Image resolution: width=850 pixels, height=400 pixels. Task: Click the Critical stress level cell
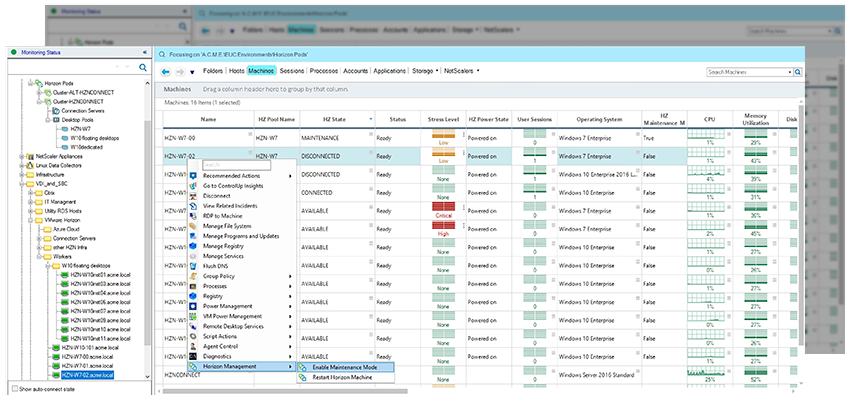point(443,211)
